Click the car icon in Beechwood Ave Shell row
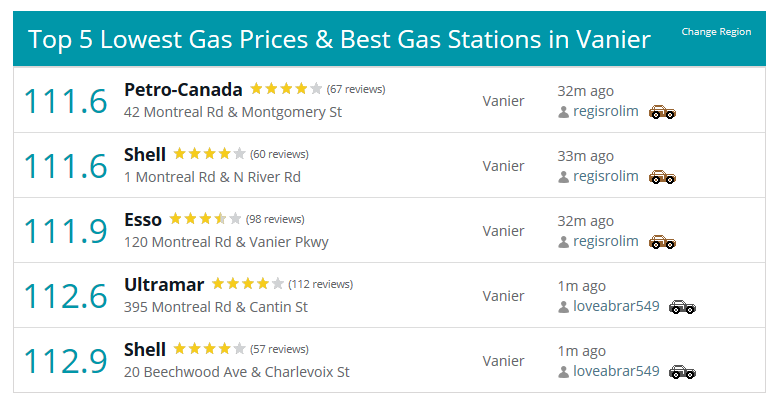Screen dimensions: 779x402 click(683, 372)
